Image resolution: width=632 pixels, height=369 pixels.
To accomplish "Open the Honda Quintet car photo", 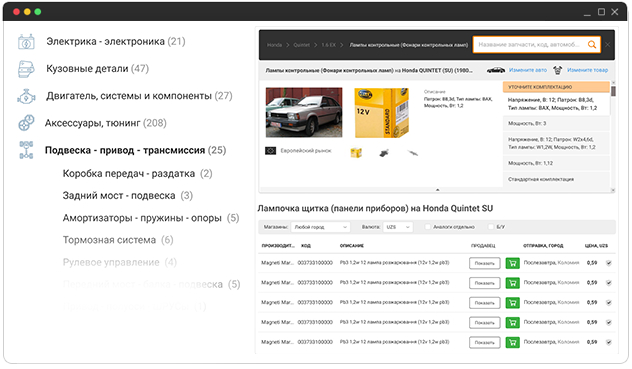I will coord(304,113).
